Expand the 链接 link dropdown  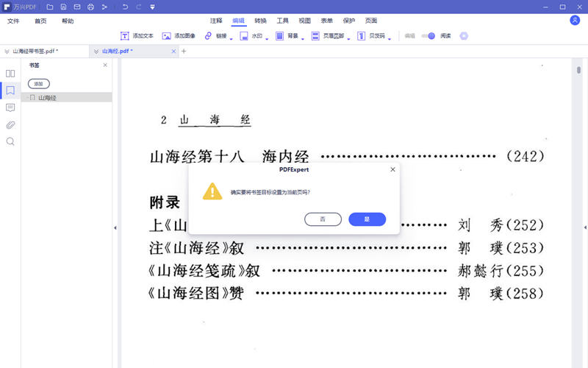[x=232, y=37]
